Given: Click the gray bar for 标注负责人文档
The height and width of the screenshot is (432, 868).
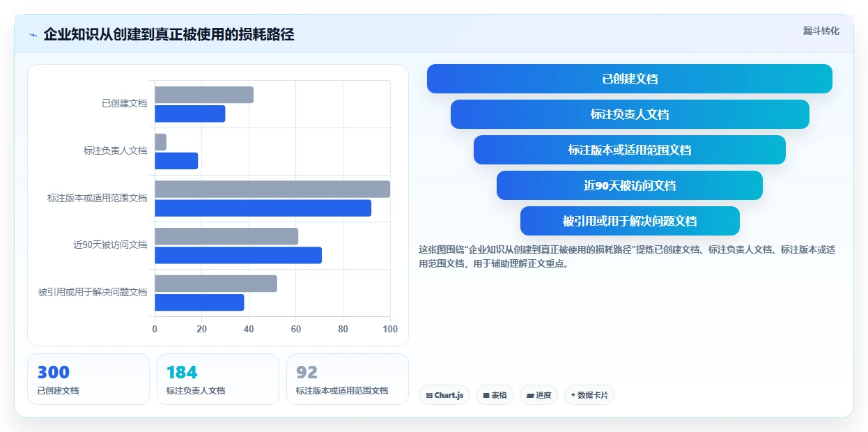Looking at the screenshot, I should coord(160,142).
